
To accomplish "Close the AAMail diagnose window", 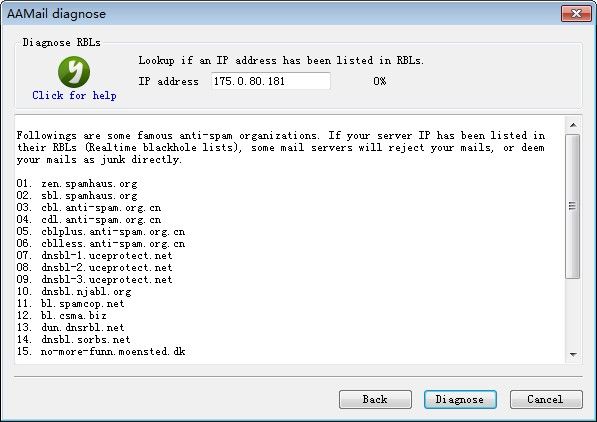I will 576,14.
